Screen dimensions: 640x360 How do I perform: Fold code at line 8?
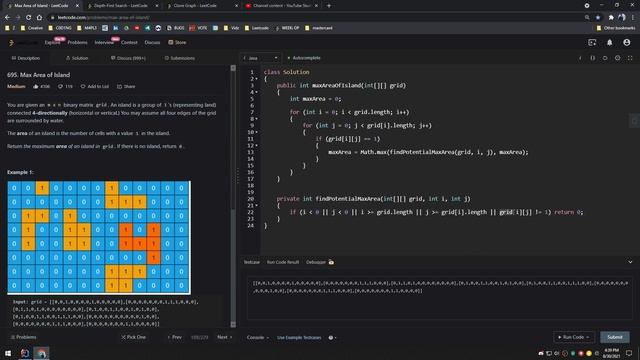tap(256, 119)
